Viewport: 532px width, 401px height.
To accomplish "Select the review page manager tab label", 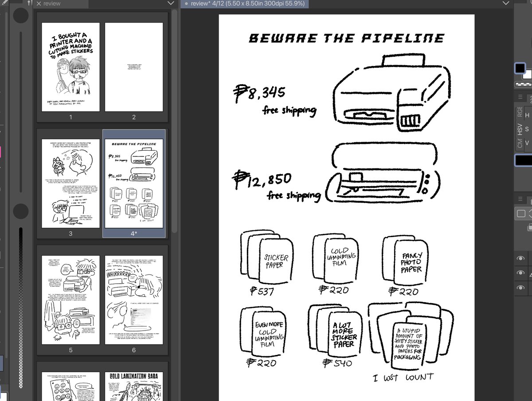I will pyautogui.click(x=52, y=4).
